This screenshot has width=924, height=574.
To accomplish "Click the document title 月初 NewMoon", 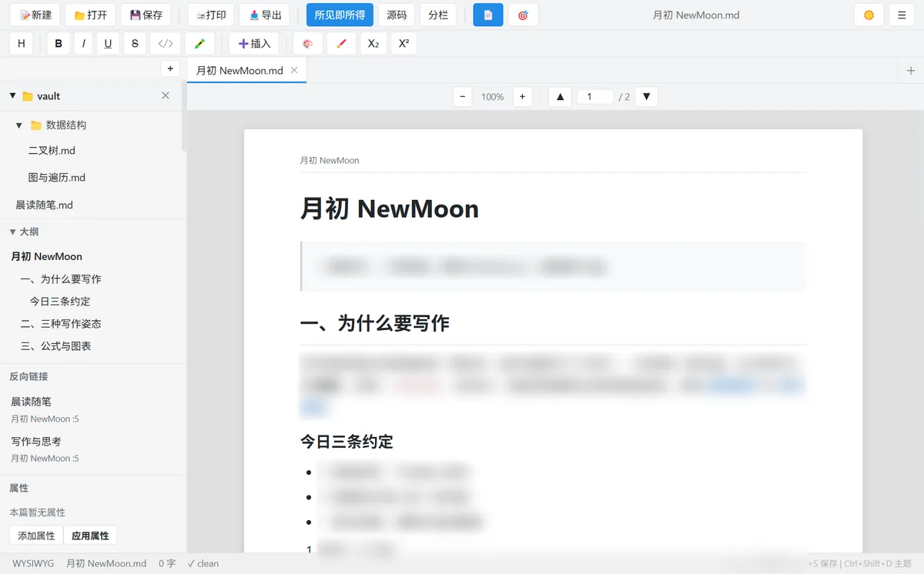I will click(390, 209).
